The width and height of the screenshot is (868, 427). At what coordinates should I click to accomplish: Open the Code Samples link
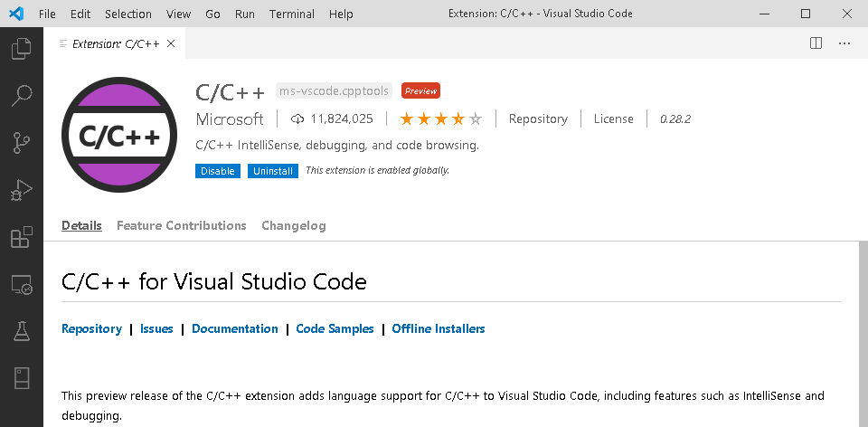(x=335, y=328)
